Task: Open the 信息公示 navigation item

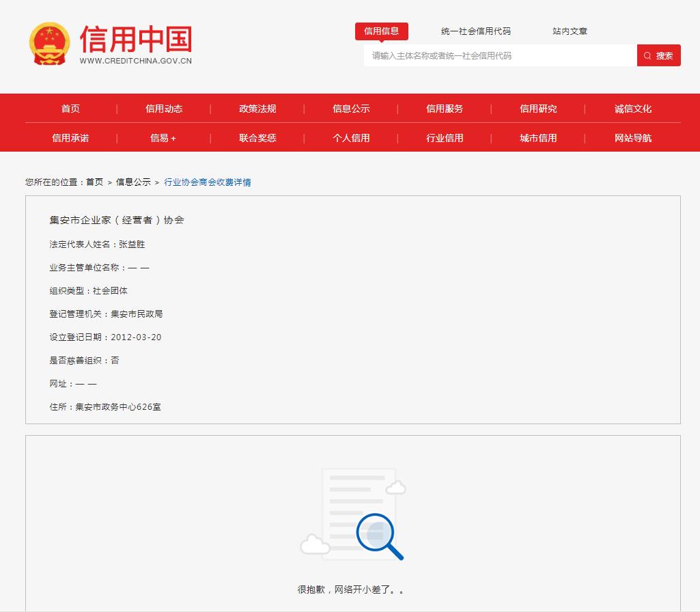Action: 351,109
